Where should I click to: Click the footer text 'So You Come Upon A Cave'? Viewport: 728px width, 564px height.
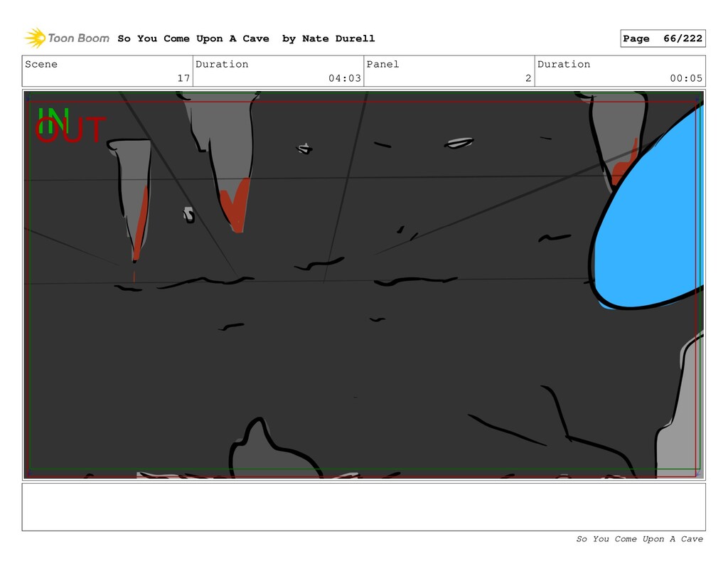[639, 539]
